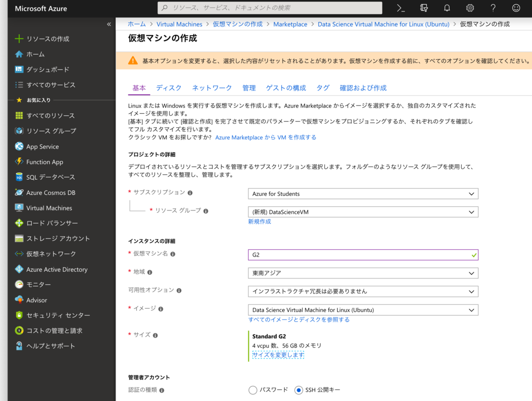The image size is (532, 401).
Task: Click the Microsoft Azure logo text
Action: 41,8
